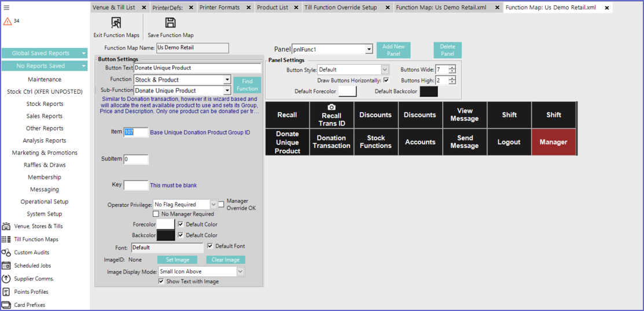Open the Operator Privilege dropdown

click(x=214, y=204)
